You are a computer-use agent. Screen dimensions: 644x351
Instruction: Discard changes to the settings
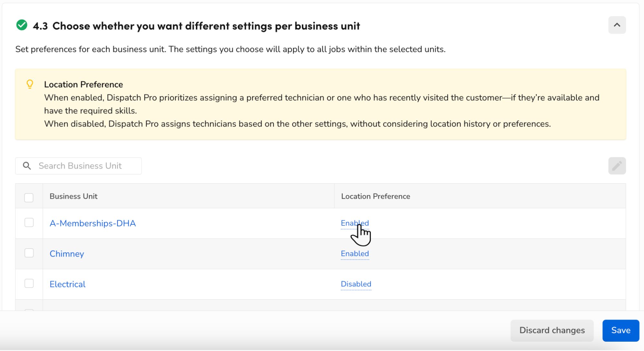click(x=552, y=330)
